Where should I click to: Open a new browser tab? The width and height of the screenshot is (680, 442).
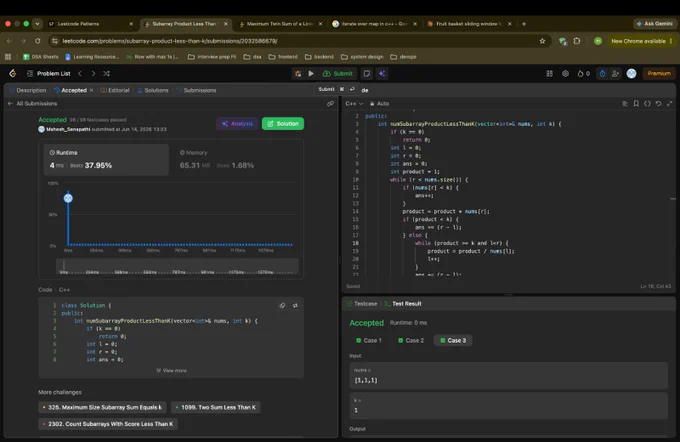[524, 24]
